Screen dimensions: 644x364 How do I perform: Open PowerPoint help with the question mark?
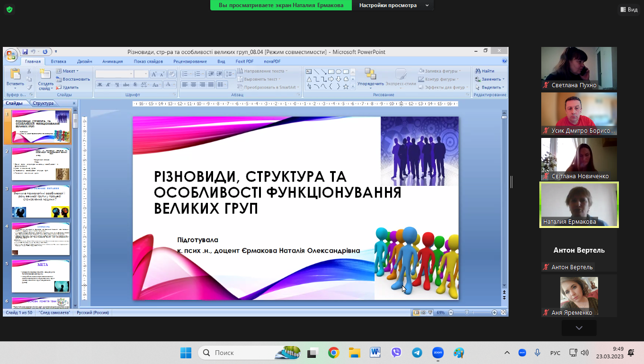504,61
